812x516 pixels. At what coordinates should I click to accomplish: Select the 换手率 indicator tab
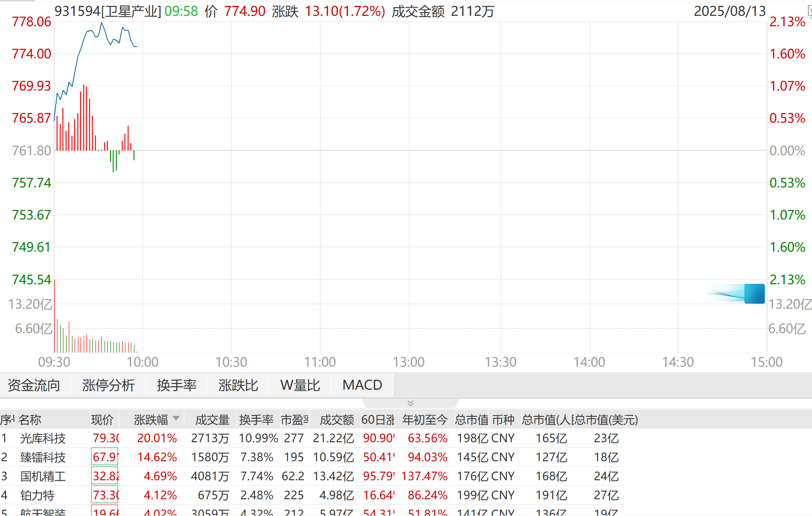tap(177, 385)
